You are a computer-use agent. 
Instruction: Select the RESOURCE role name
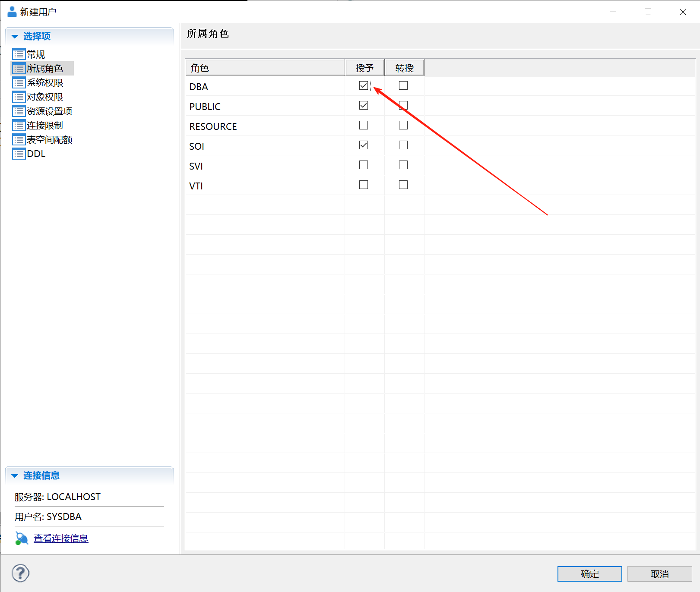(213, 126)
